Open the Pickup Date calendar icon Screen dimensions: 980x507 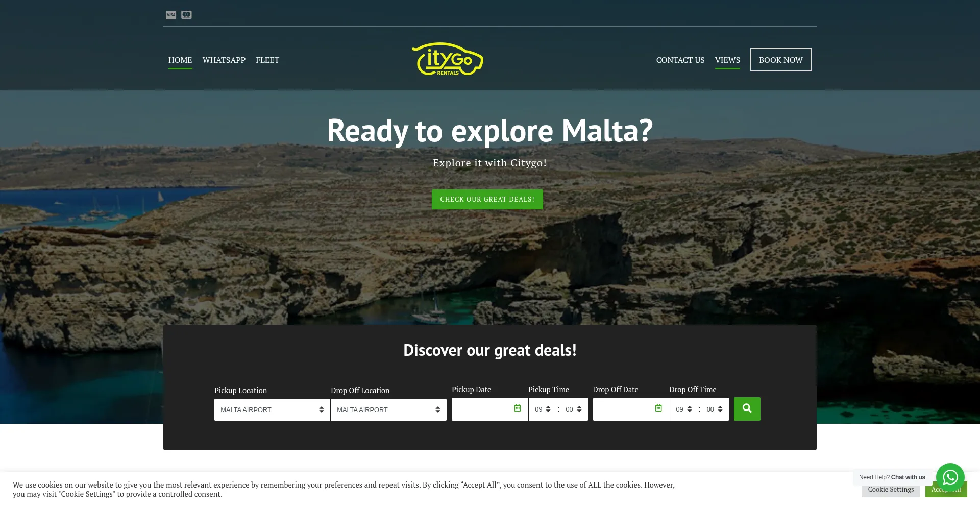[x=517, y=408]
